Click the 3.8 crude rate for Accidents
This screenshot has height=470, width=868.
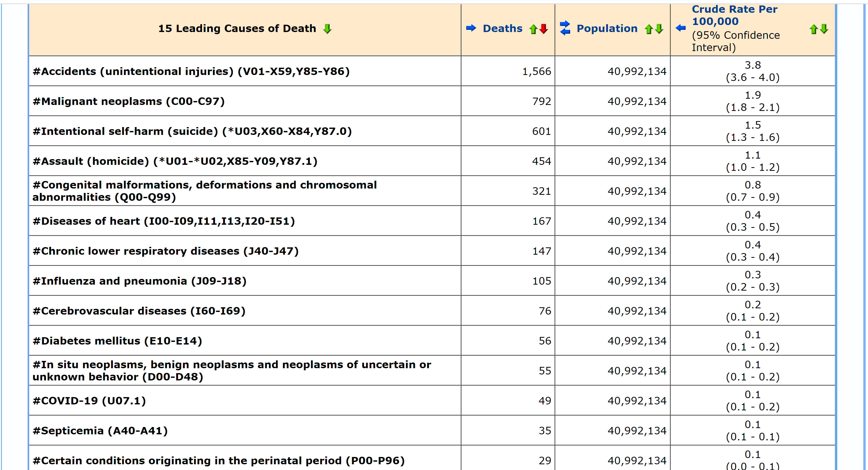point(752,65)
